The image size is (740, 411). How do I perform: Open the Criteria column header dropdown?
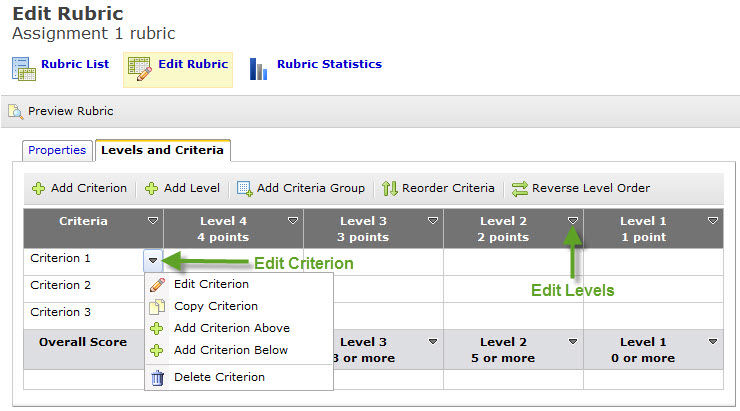153,220
